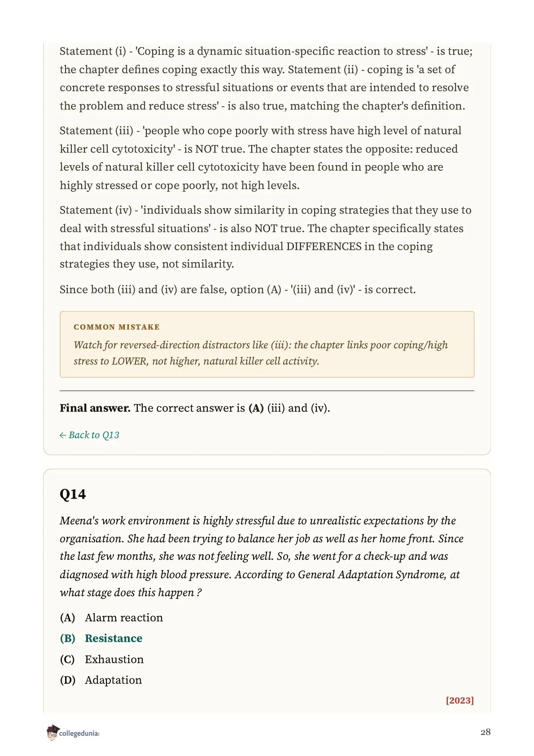
Task: Click the collegedunia mascot logo icon
Action: 53,733
